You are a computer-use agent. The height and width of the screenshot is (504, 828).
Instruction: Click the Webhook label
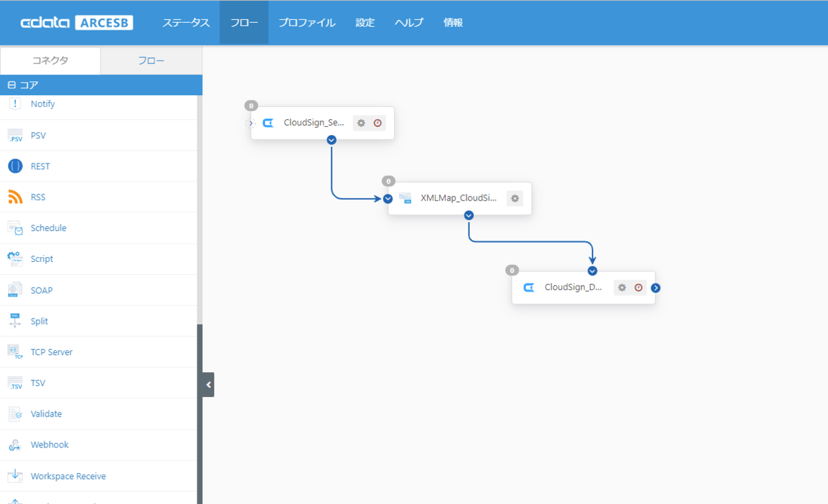click(50, 445)
